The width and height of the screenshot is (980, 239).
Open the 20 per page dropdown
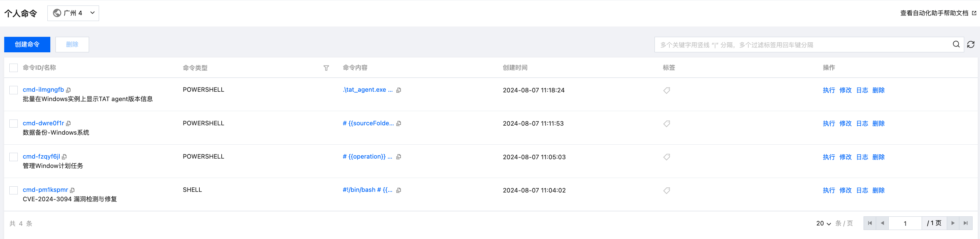click(x=824, y=223)
